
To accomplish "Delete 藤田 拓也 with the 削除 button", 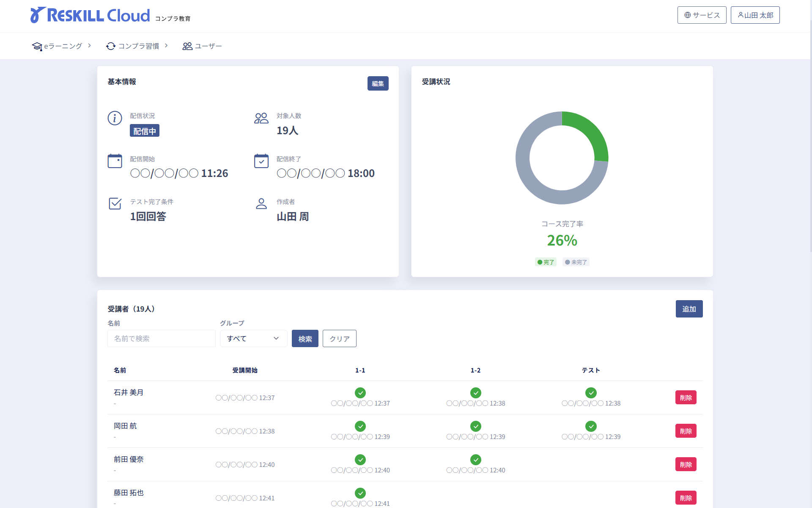I will pos(686,498).
